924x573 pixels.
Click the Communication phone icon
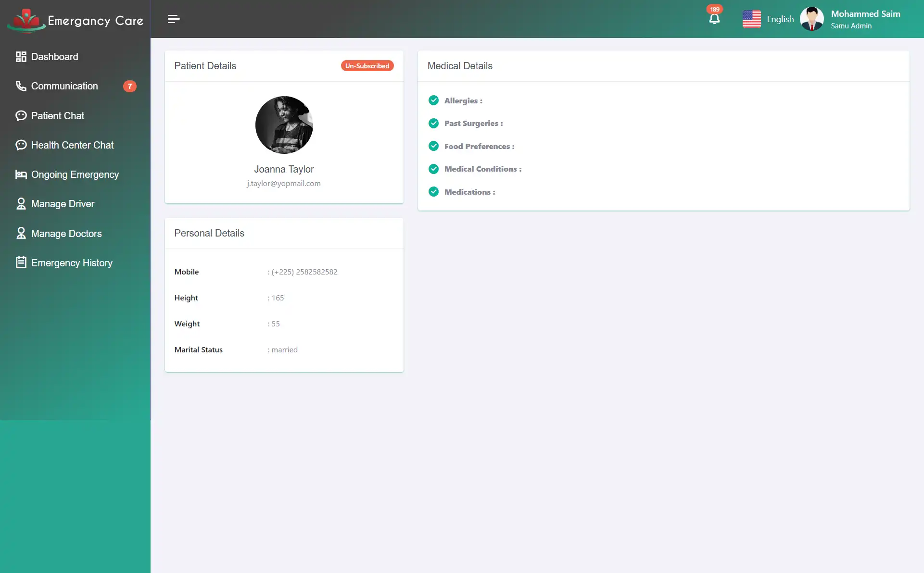coord(21,86)
